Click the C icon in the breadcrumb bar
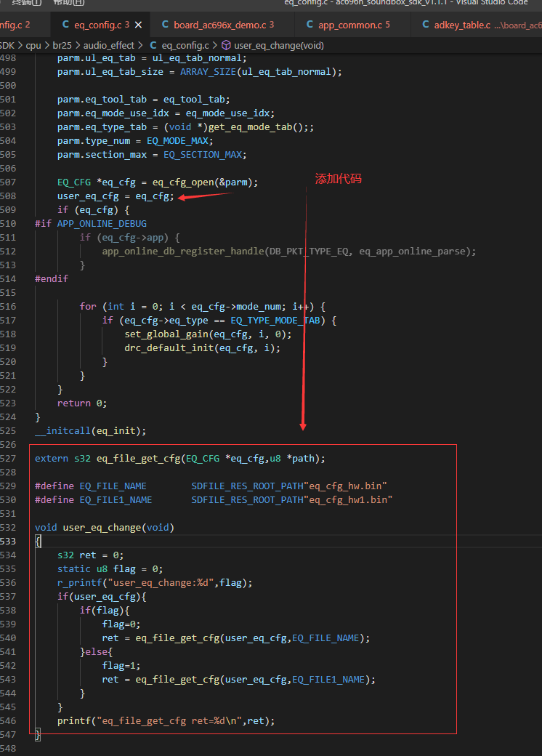Image resolution: width=542 pixels, height=756 pixels. pyautogui.click(x=153, y=45)
